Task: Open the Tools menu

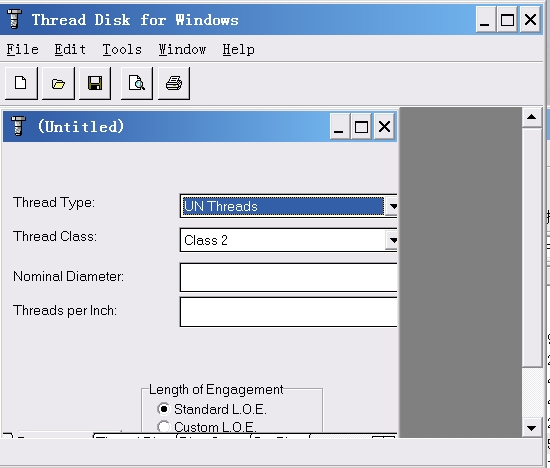Action: [x=122, y=49]
